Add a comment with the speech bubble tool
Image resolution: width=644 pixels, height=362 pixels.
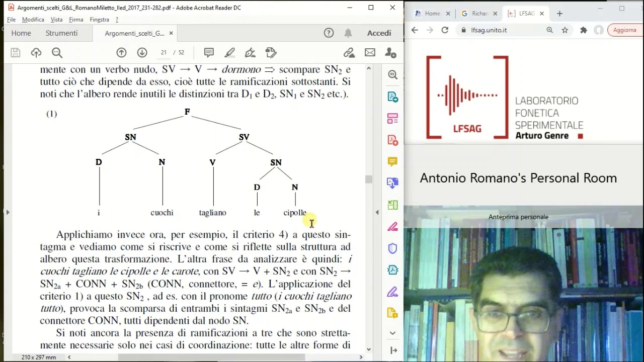(209, 53)
